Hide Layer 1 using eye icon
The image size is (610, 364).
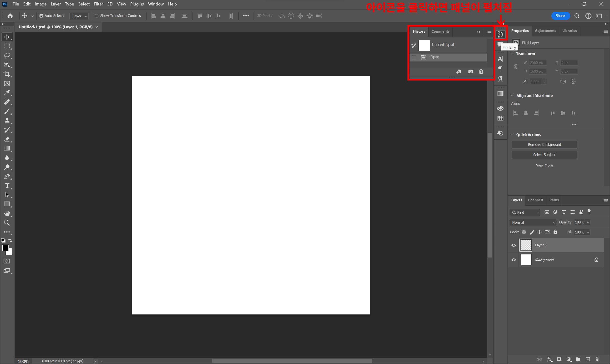coord(513,245)
